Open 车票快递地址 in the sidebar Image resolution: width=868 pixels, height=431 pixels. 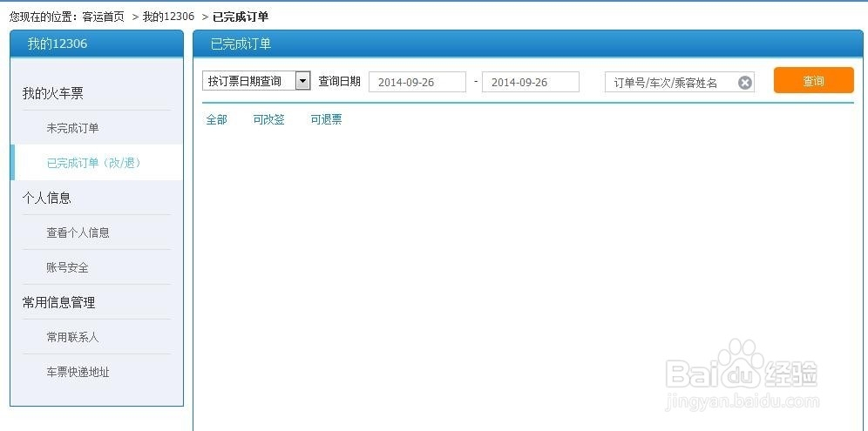78,372
